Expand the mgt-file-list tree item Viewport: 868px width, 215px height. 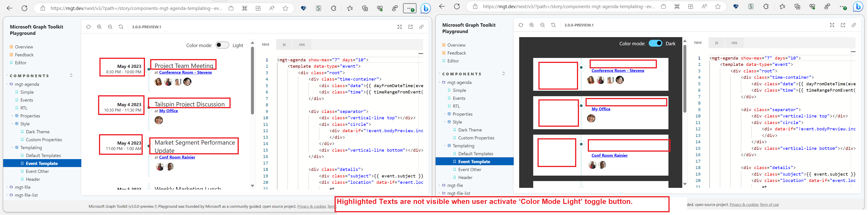point(7,195)
